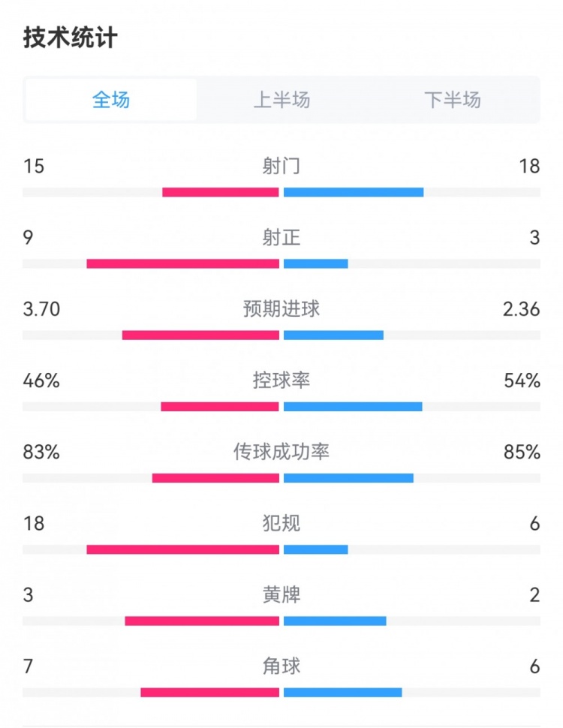The height and width of the screenshot is (728, 563).
Task: Click the 传球成功率 label
Action: coord(281,452)
